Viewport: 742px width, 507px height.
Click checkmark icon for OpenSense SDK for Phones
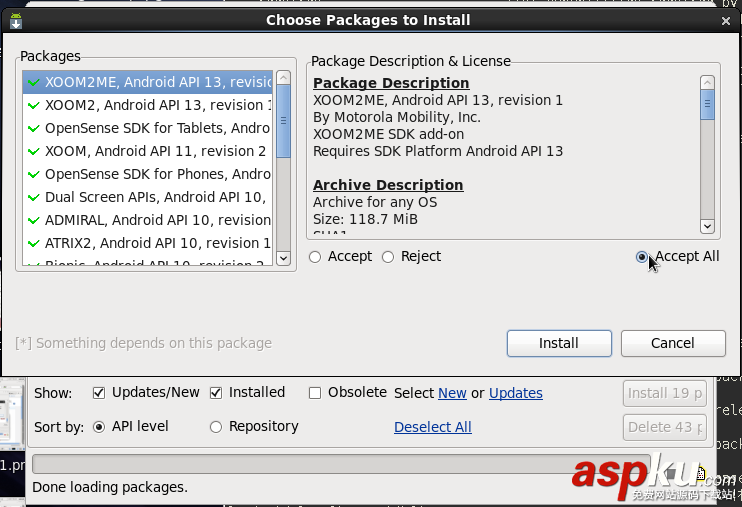tap(34, 174)
